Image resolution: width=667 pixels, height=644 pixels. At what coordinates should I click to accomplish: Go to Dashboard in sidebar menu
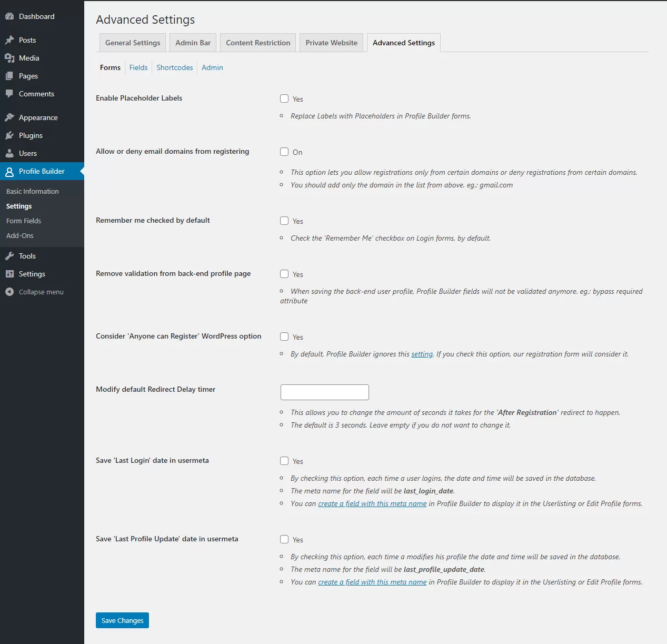37,16
